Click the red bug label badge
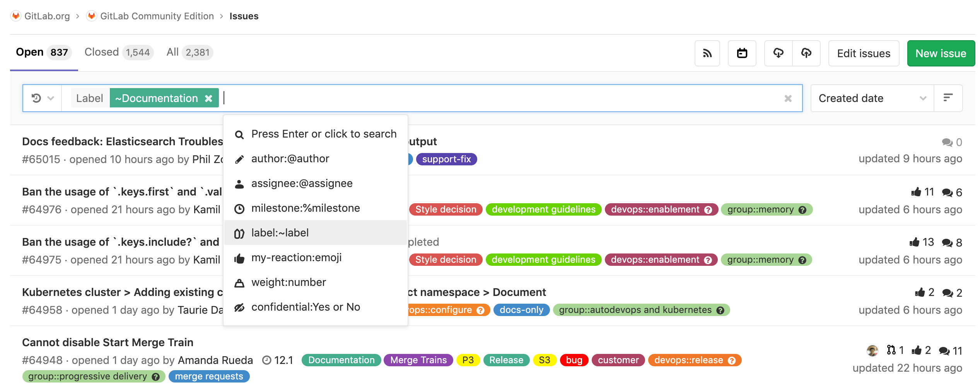Viewport: 980px width, 391px height. tap(574, 360)
